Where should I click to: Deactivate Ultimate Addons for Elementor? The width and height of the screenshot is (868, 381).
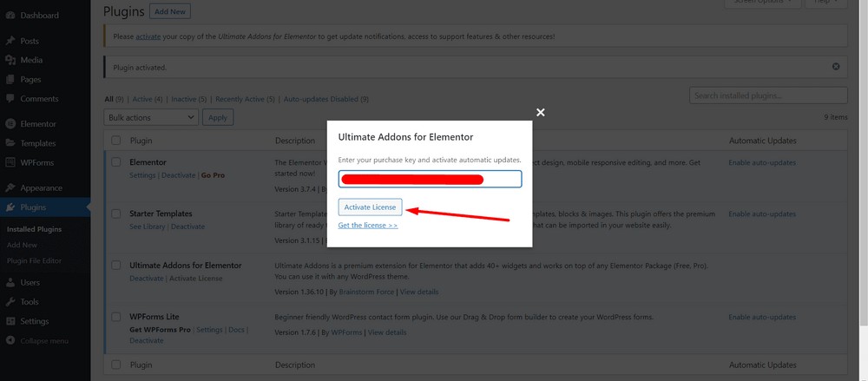[146, 278]
